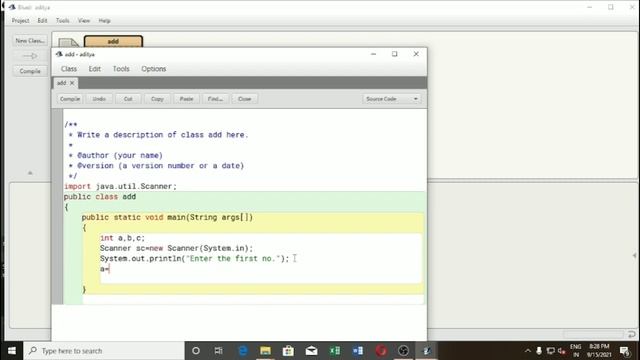Click the '@version' comment line
The image size is (640, 360).
pyautogui.click(x=156, y=166)
